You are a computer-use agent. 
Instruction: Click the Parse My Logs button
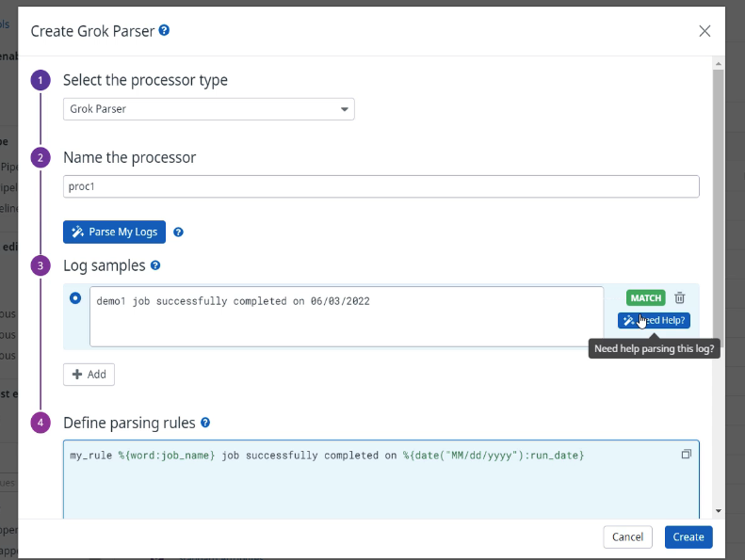click(115, 232)
